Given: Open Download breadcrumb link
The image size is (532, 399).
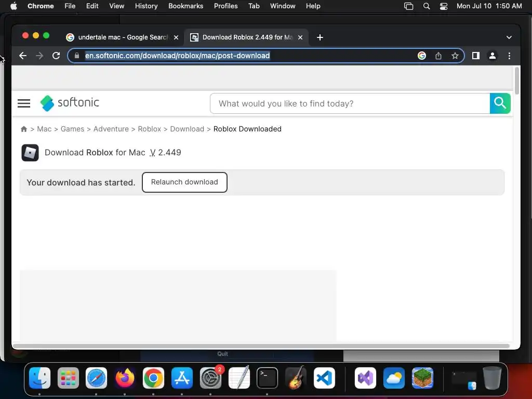Looking at the screenshot, I should pos(187,129).
